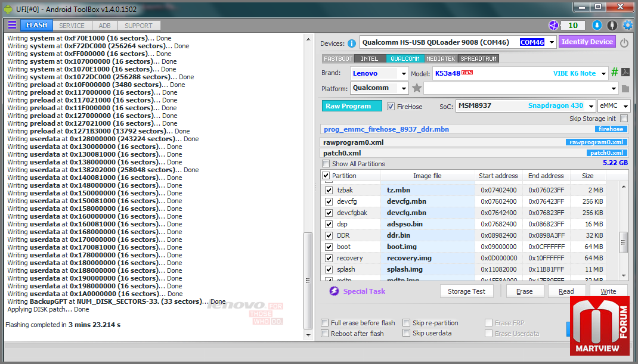
Task: Click the blue download updates icon
Action: coord(597,25)
